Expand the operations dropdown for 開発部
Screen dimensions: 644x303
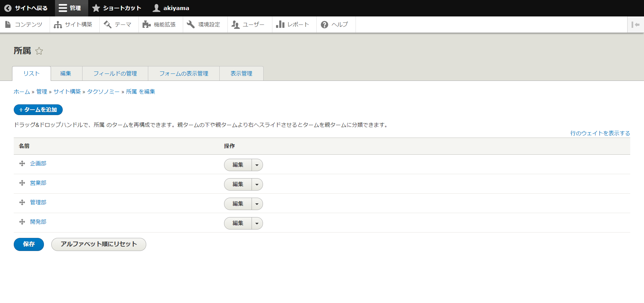(x=257, y=223)
